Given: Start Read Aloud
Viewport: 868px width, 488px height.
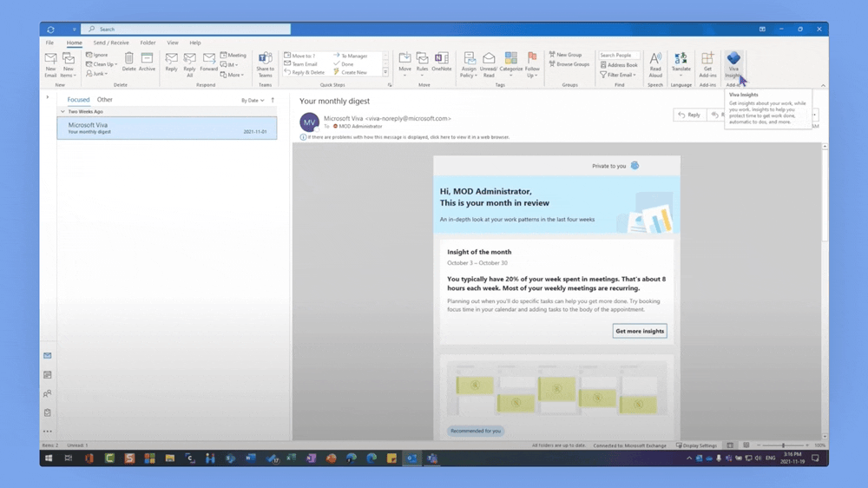Looking at the screenshot, I should coord(655,65).
